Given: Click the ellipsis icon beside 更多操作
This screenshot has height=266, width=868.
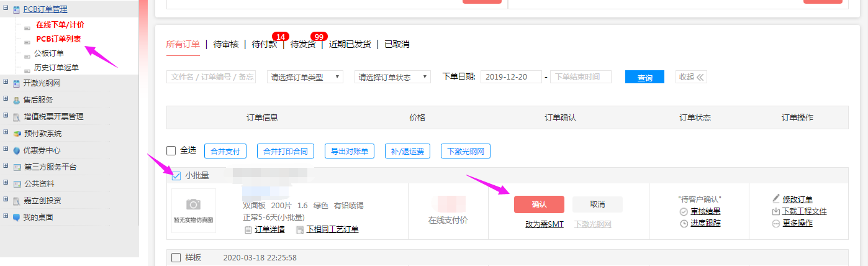Looking at the screenshot, I should point(775,223).
